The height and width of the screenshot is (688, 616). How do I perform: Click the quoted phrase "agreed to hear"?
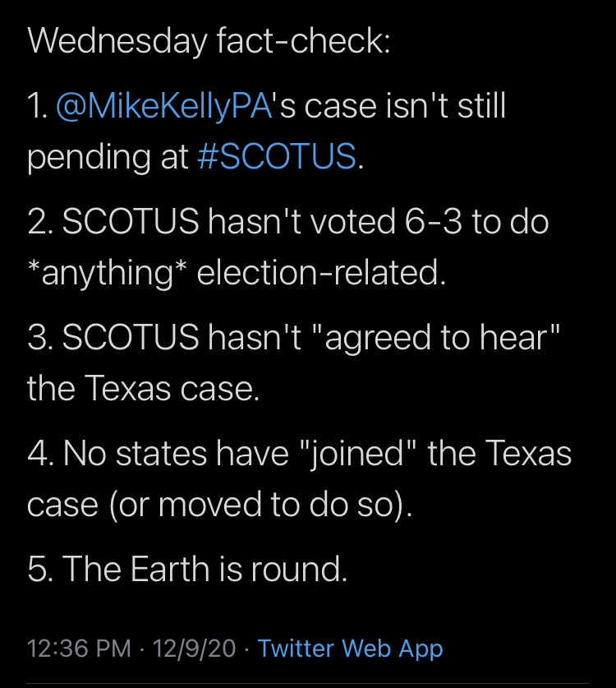click(x=442, y=339)
